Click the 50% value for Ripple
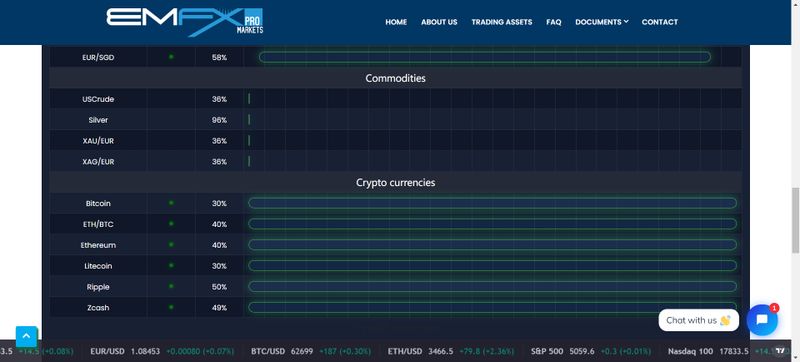The height and width of the screenshot is (362, 800). 219,287
